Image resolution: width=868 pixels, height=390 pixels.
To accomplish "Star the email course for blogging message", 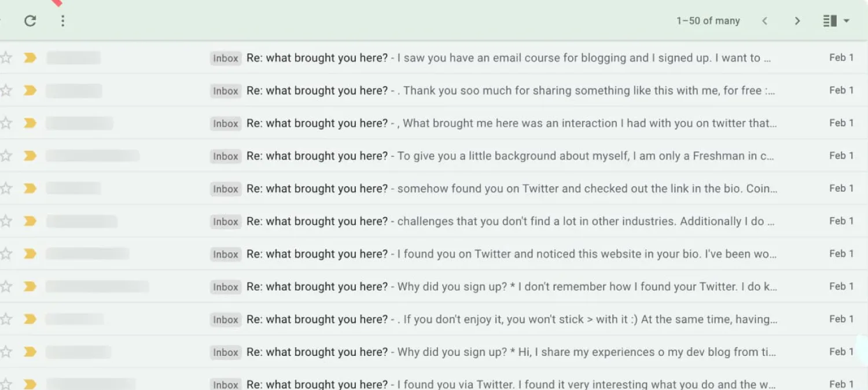I will tap(6, 57).
